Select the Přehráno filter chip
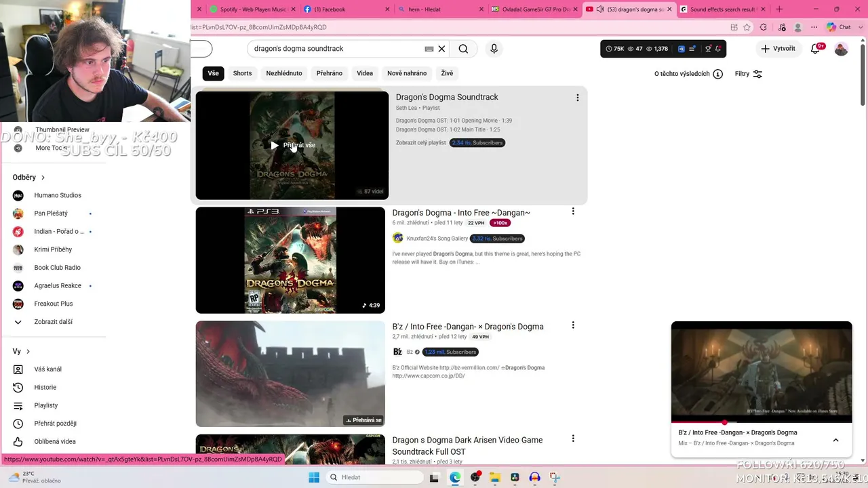 (330, 73)
